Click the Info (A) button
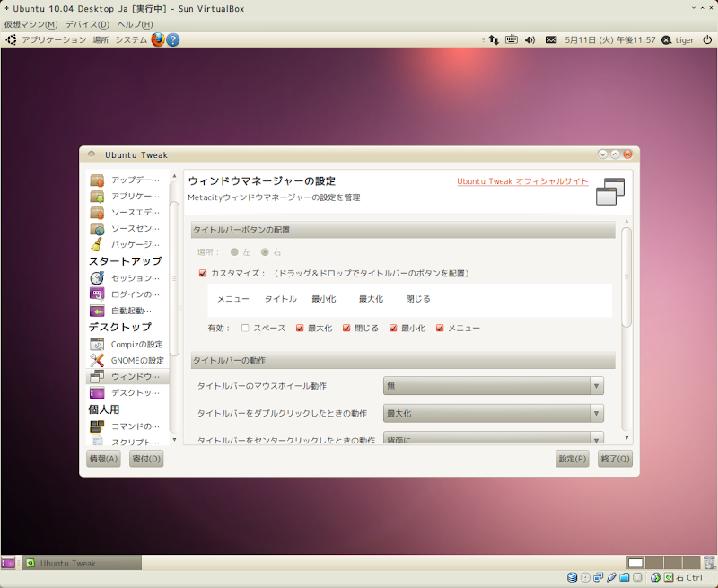The height and width of the screenshot is (588, 718). pyautogui.click(x=103, y=459)
